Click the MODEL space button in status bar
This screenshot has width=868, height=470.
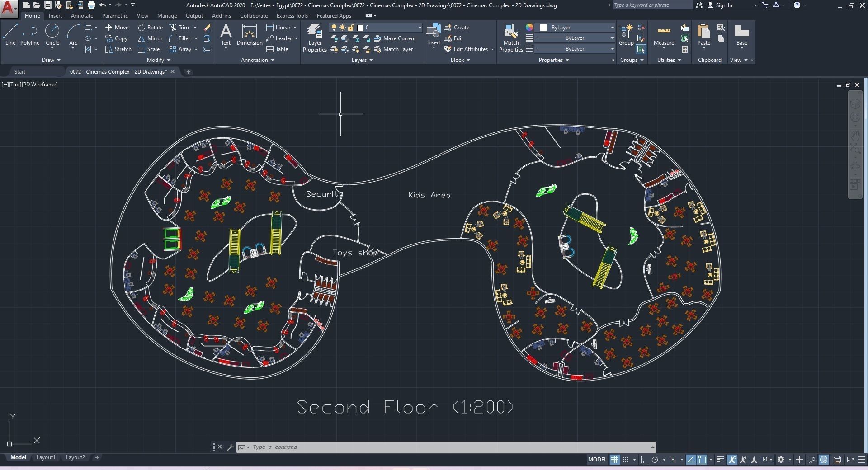(597, 460)
